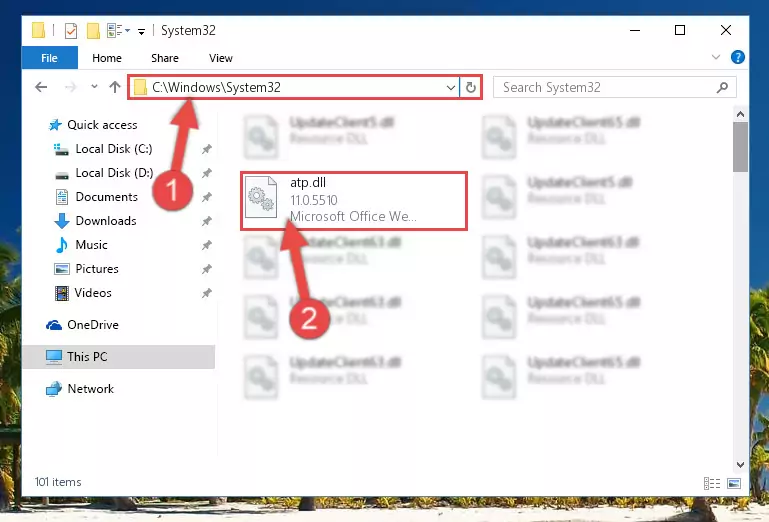Screen dimensions: 769x522
Task: Go back using the Back arrow
Action: click(41, 87)
